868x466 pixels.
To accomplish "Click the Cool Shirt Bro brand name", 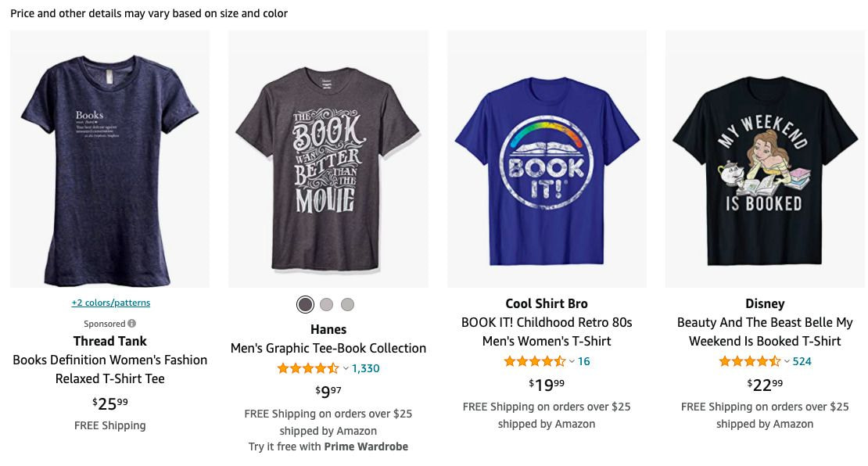I will pyautogui.click(x=547, y=303).
